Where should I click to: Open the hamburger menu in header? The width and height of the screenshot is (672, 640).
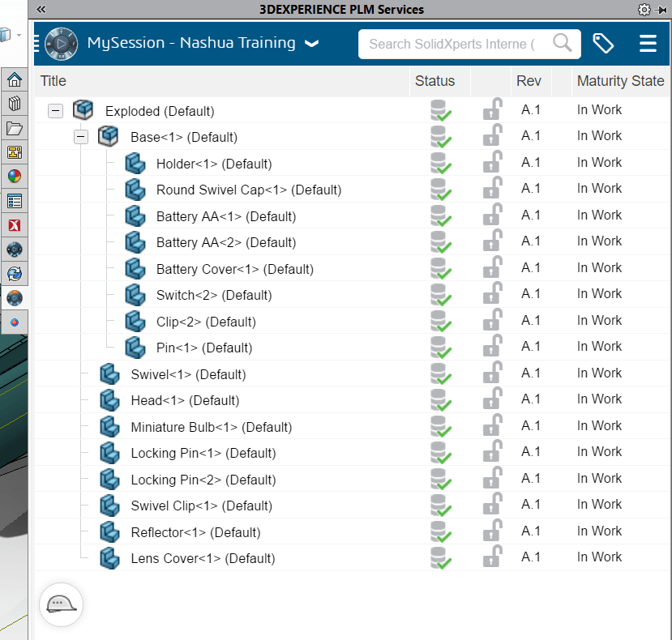click(648, 44)
